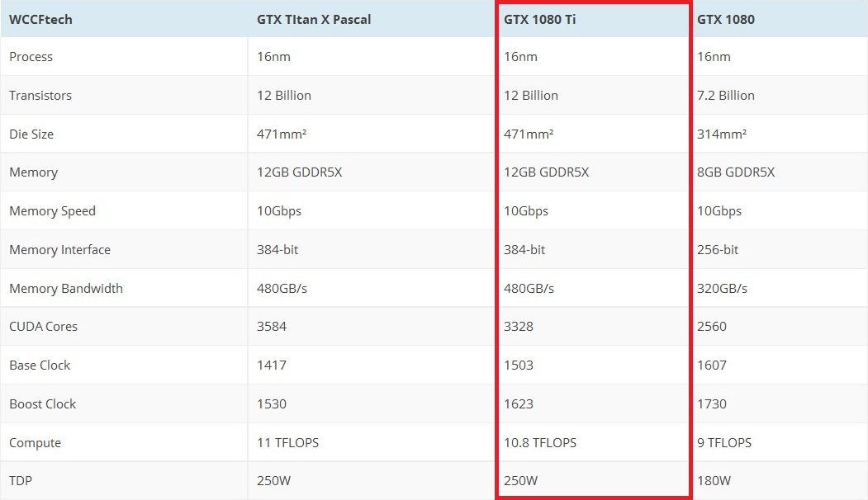The height and width of the screenshot is (500, 868).
Task: Click the CUDA Cores row label
Action: [43, 327]
